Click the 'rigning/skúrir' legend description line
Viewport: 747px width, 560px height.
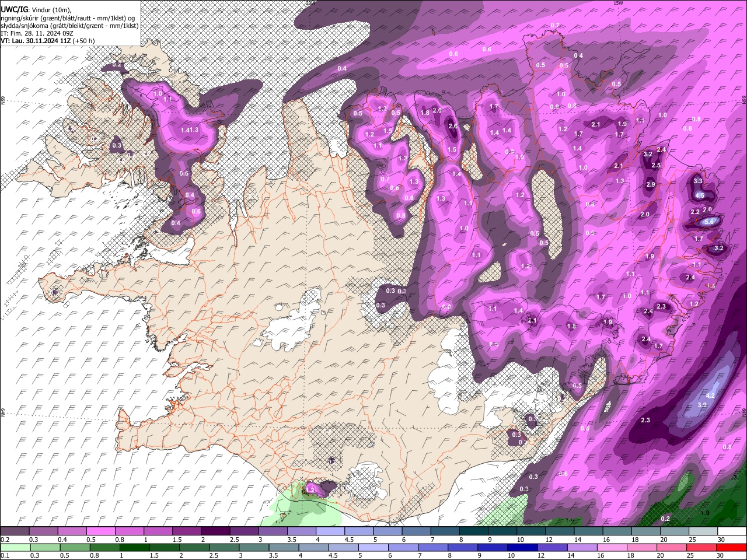coord(69,18)
